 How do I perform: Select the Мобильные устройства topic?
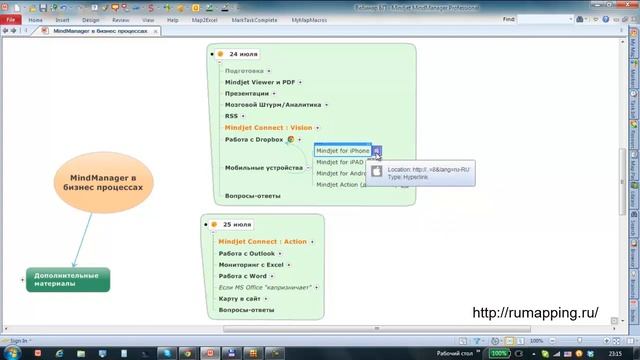[x=264, y=168]
